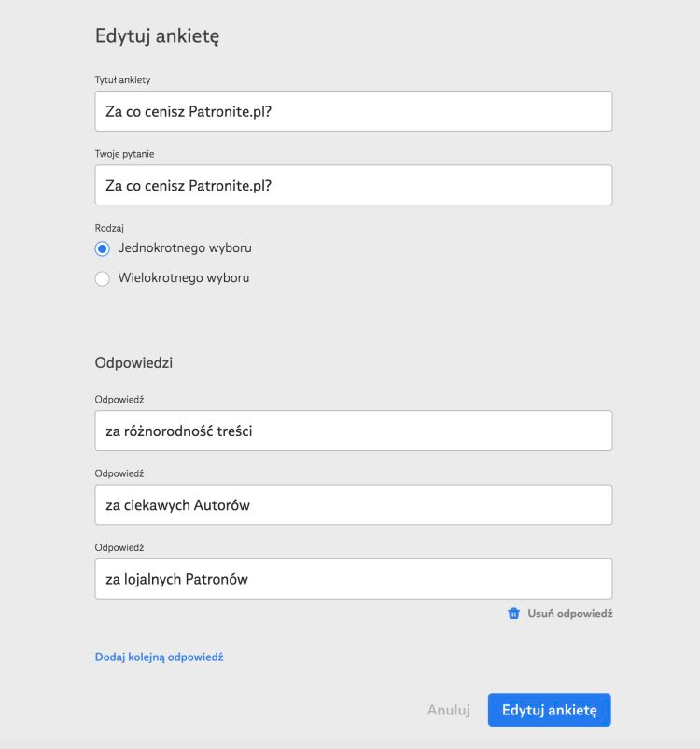The height and width of the screenshot is (749, 700).
Task: Click the "Jednokrotnego wyboru" label text
Action: point(185,248)
